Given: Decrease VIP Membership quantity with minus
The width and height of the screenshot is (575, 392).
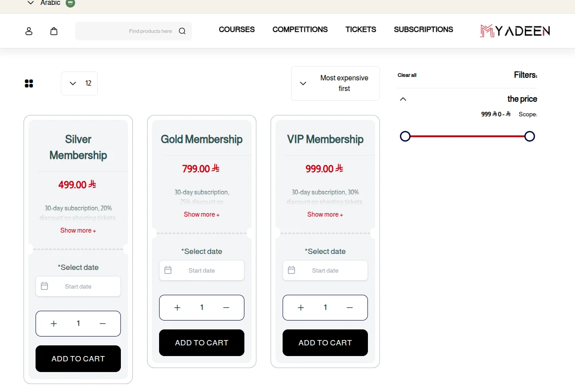Looking at the screenshot, I should [350, 308].
